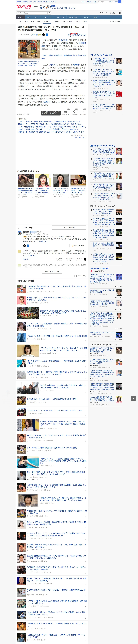Click the Yahoo! JAPAN News logo
Viewport: 138px width, 644px height.
[x=28, y=7]
